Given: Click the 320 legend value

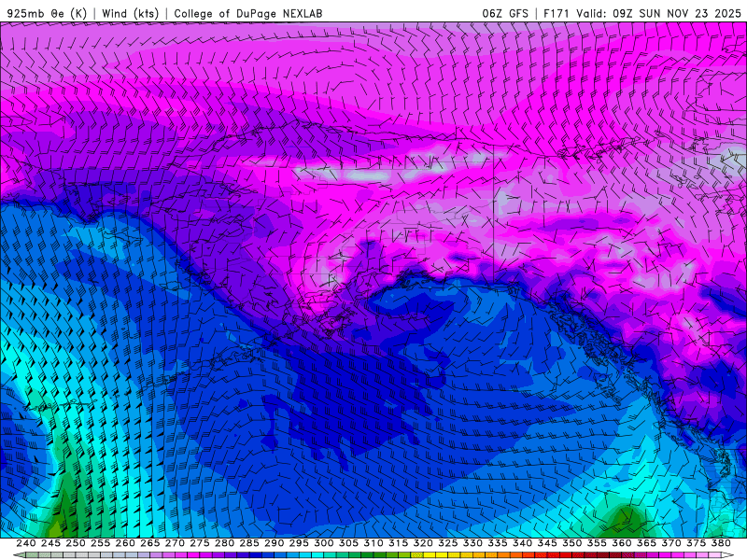Looking at the screenshot, I should click(423, 543).
